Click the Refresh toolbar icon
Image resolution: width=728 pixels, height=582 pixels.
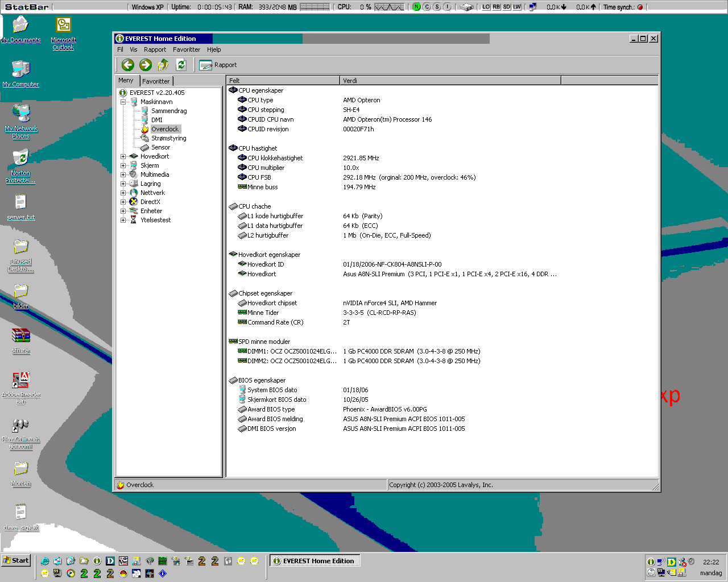point(181,65)
